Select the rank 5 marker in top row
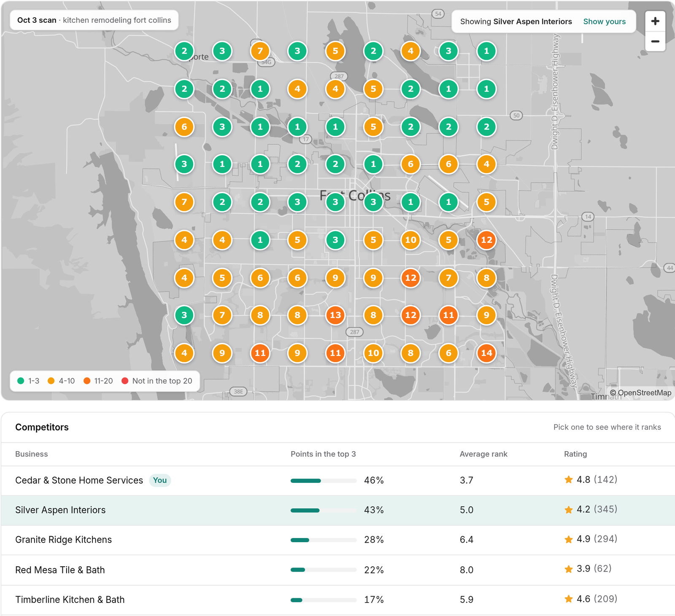The image size is (675, 616). pos(335,51)
